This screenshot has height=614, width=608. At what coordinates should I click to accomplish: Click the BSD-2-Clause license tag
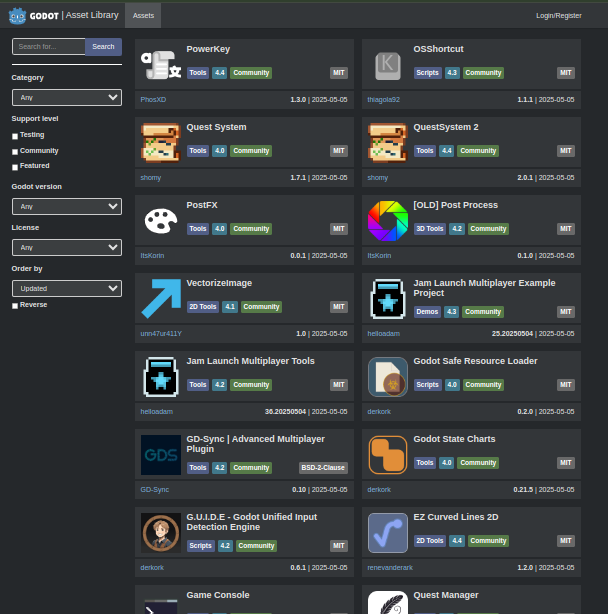tap(323, 468)
